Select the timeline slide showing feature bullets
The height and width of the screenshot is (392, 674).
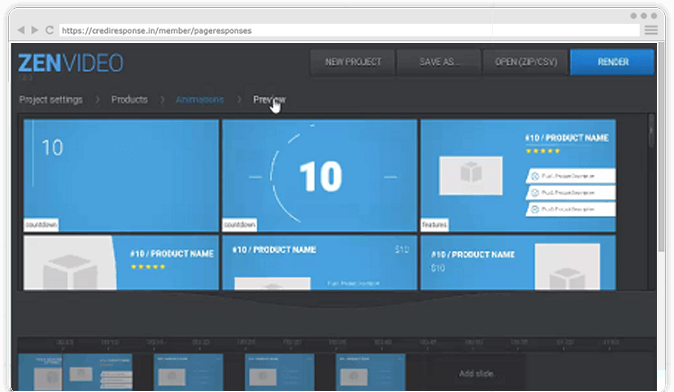pyautogui.click(x=98, y=372)
